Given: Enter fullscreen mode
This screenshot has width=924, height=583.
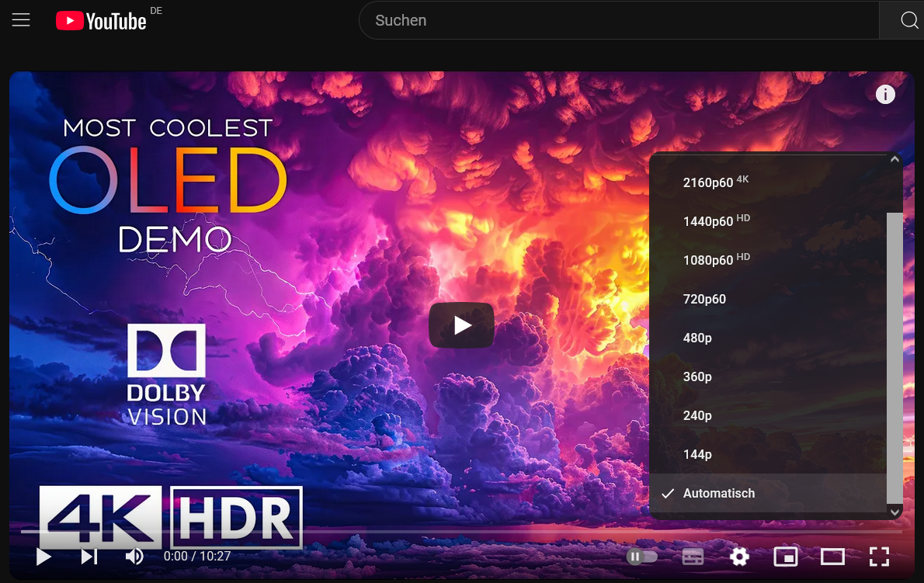Looking at the screenshot, I should [879, 557].
